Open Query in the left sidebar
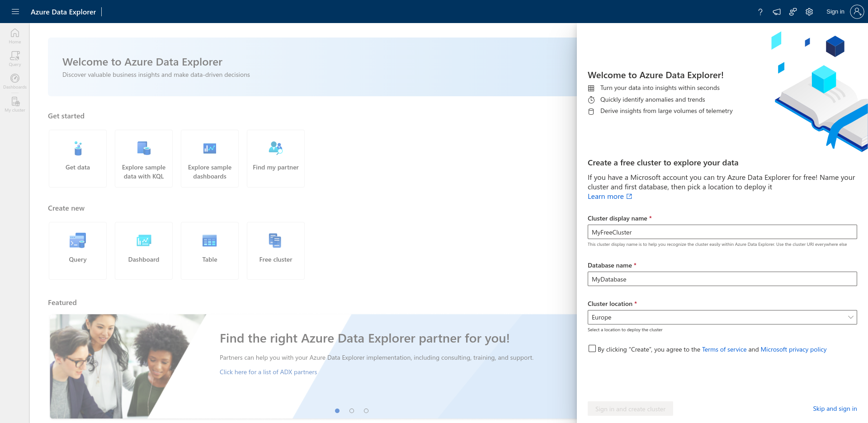 [x=15, y=59]
